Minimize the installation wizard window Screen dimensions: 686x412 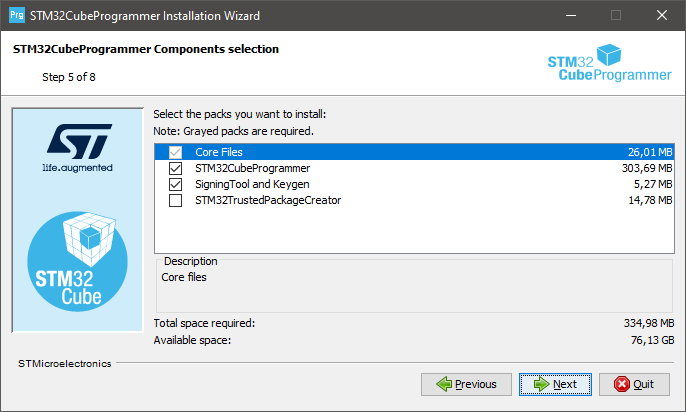570,15
